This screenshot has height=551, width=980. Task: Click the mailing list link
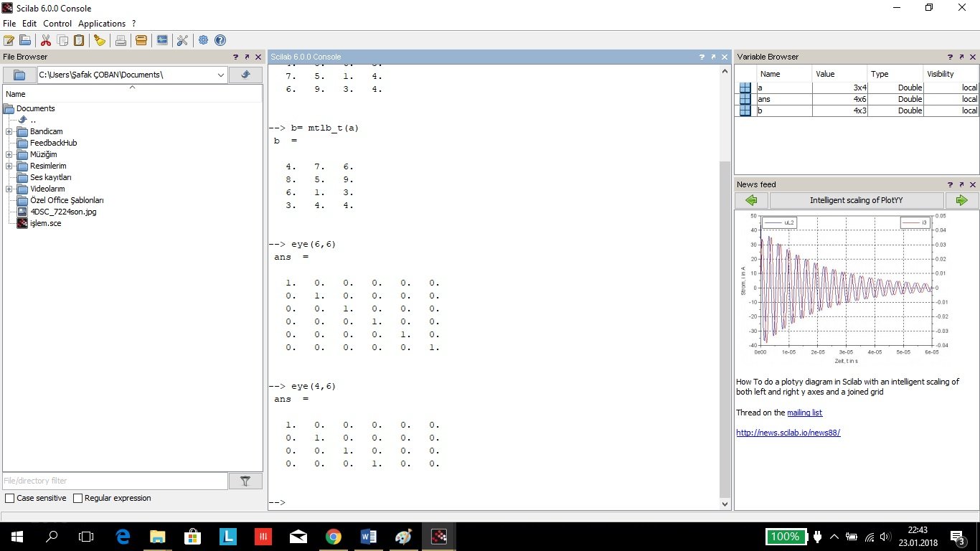(804, 413)
